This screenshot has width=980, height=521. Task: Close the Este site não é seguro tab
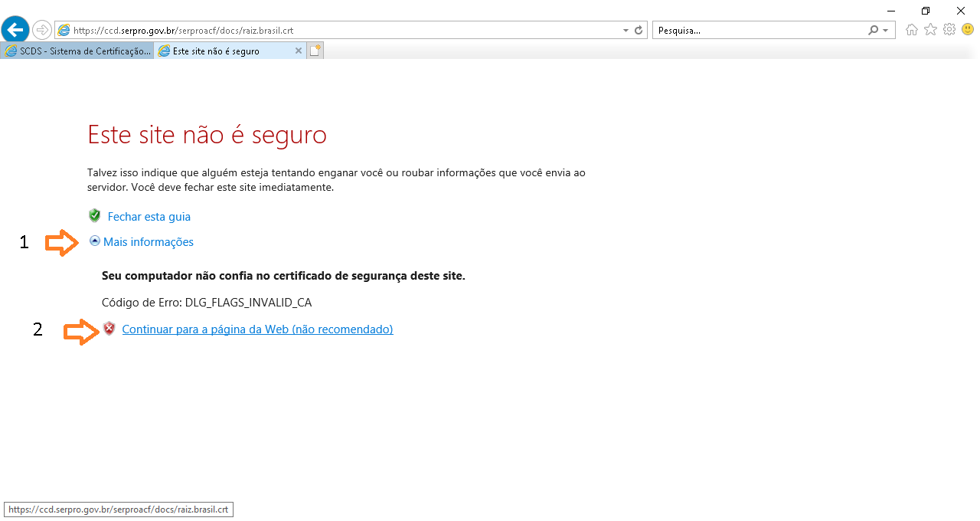(x=299, y=51)
